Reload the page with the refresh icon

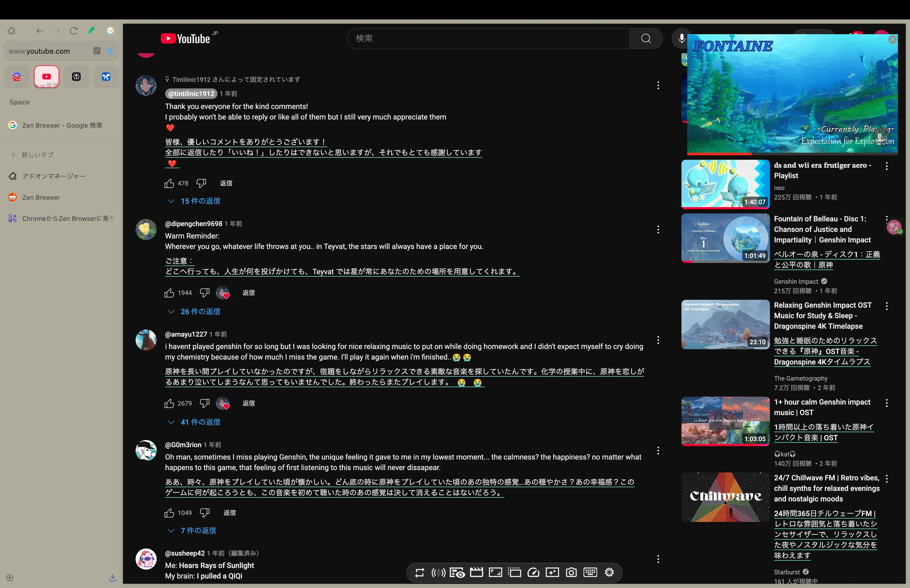74,31
